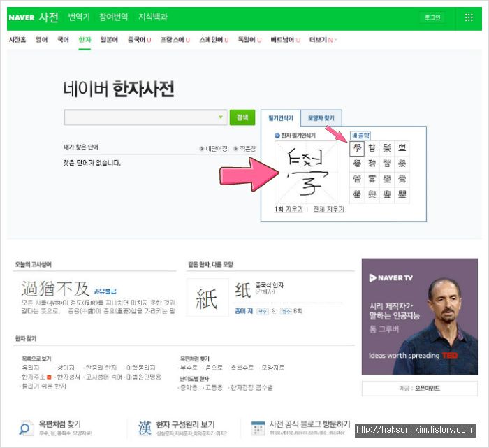This screenshot has width=489, height=448.
Task: Select the 필기인식기 handwriting recognizer tab
Action: point(281,118)
